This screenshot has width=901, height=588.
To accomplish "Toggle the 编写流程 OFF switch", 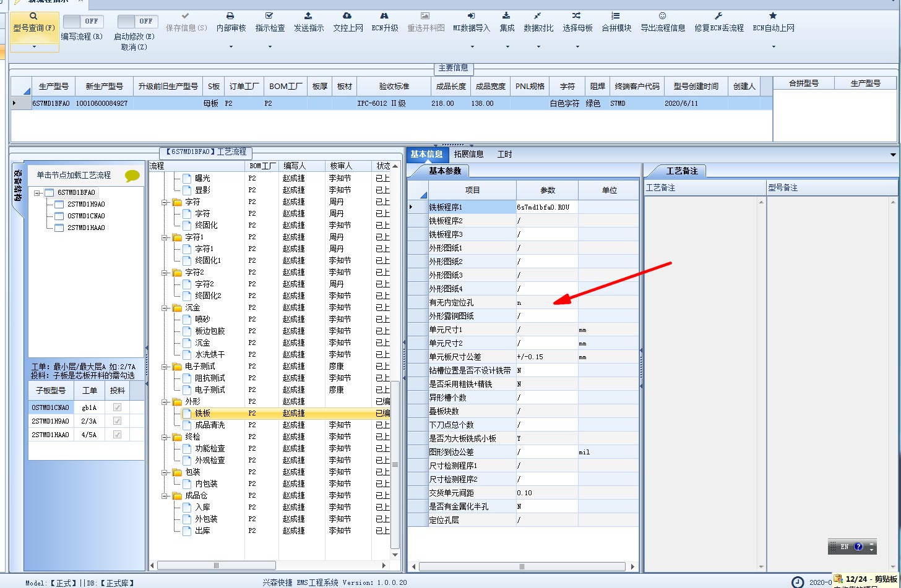I will pyautogui.click(x=84, y=21).
